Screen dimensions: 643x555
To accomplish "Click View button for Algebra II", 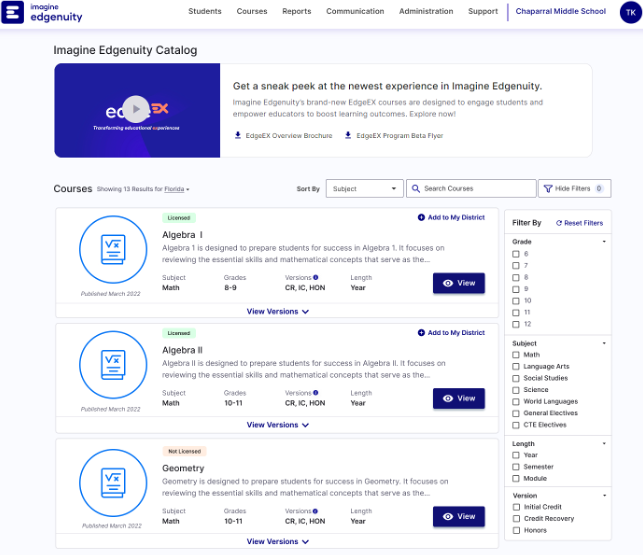I will tap(458, 398).
